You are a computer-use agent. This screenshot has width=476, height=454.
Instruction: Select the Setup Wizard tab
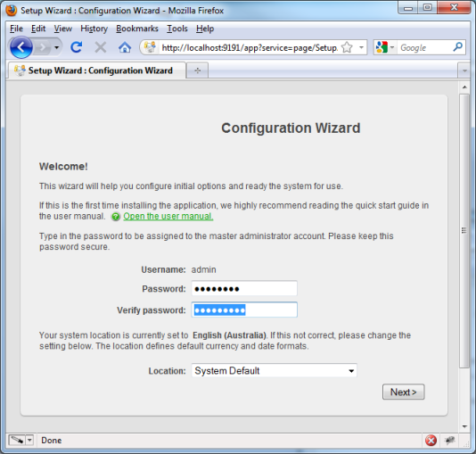(x=96, y=70)
